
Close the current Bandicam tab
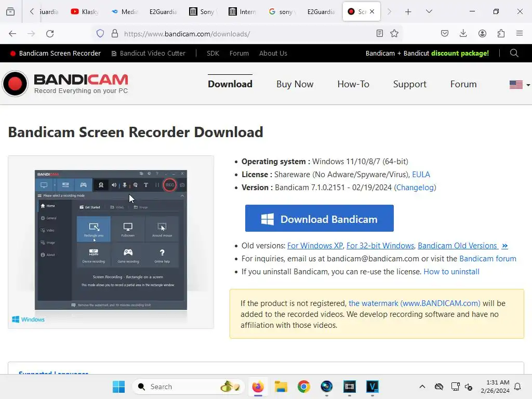[x=372, y=11]
